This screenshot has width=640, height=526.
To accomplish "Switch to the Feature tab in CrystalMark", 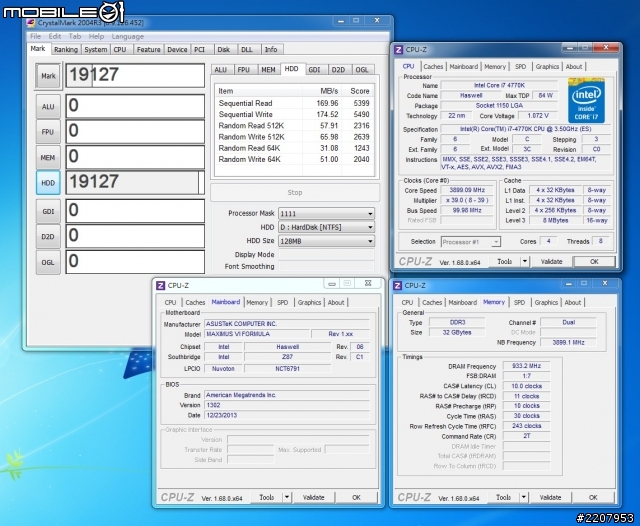I will pyautogui.click(x=149, y=49).
